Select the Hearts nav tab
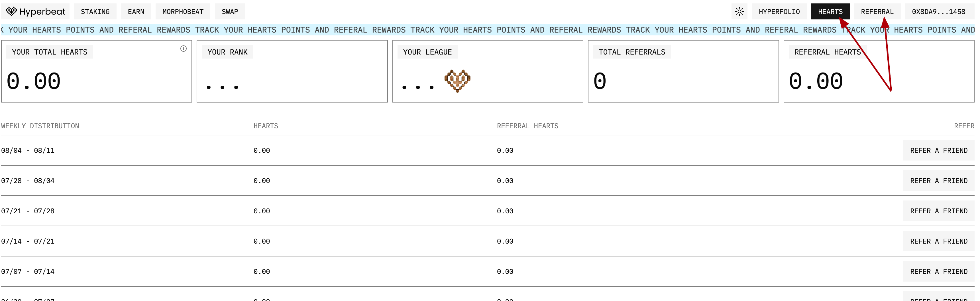 point(830,12)
